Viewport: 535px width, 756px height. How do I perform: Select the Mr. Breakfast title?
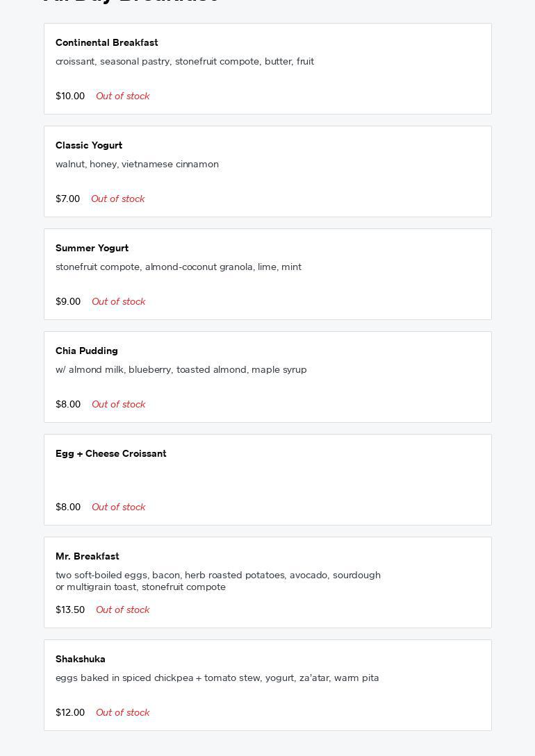pos(87,556)
